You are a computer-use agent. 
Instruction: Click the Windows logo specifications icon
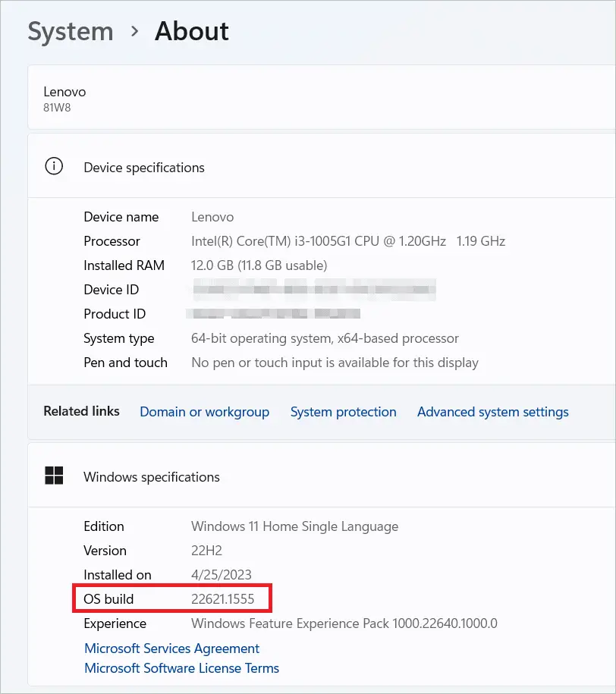[53, 475]
